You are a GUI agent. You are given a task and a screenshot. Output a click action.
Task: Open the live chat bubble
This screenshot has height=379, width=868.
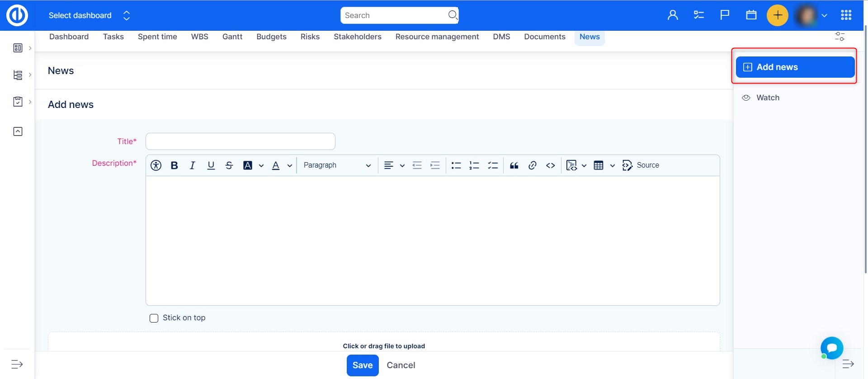click(831, 347)
